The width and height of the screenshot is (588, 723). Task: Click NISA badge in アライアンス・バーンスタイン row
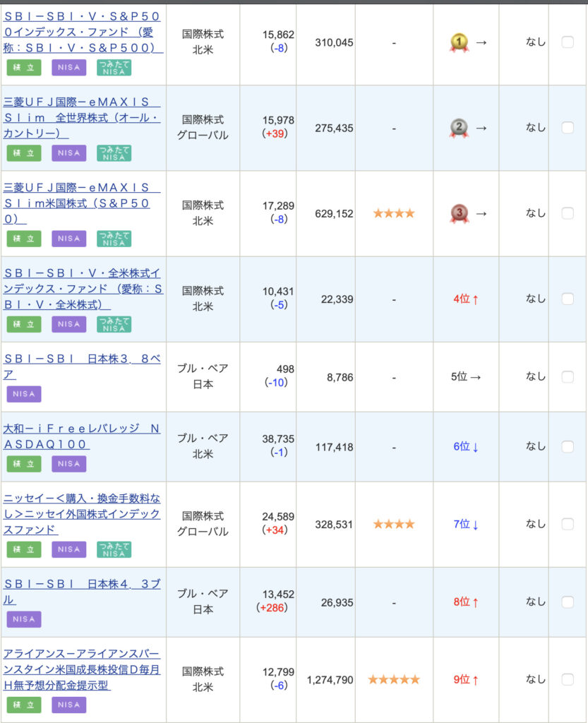click(x=68, y=705)
